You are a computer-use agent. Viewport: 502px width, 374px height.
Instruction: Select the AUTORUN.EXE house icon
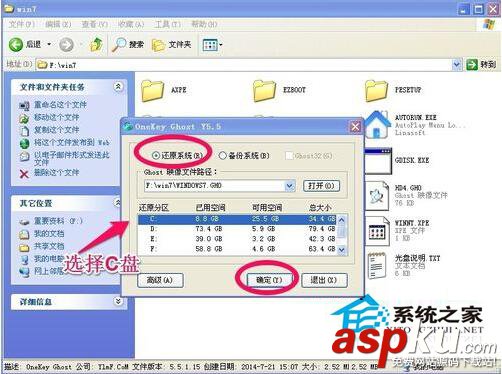(x=377, y=125)
